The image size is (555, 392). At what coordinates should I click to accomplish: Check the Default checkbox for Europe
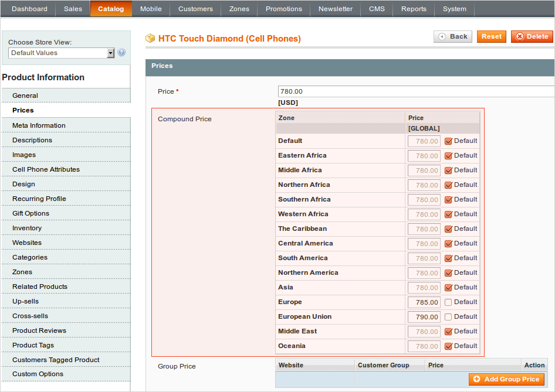(x=448, y=302)
